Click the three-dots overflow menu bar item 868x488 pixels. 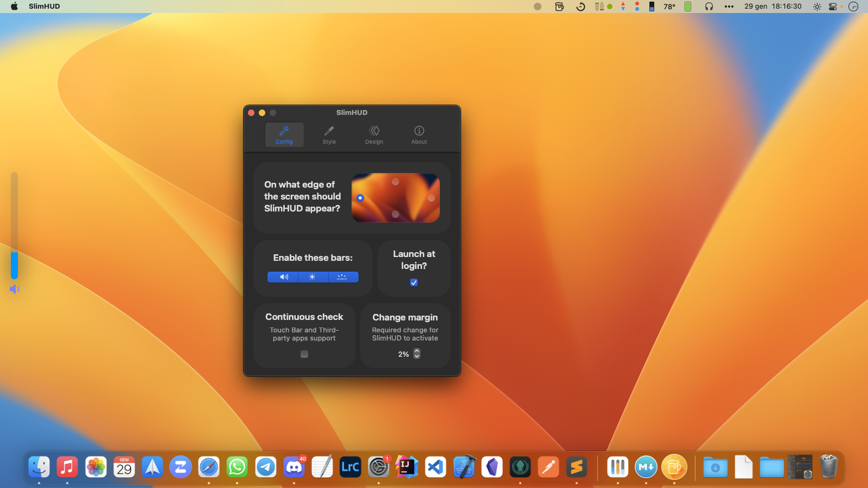pyautogui.click(x=729, y=7)
